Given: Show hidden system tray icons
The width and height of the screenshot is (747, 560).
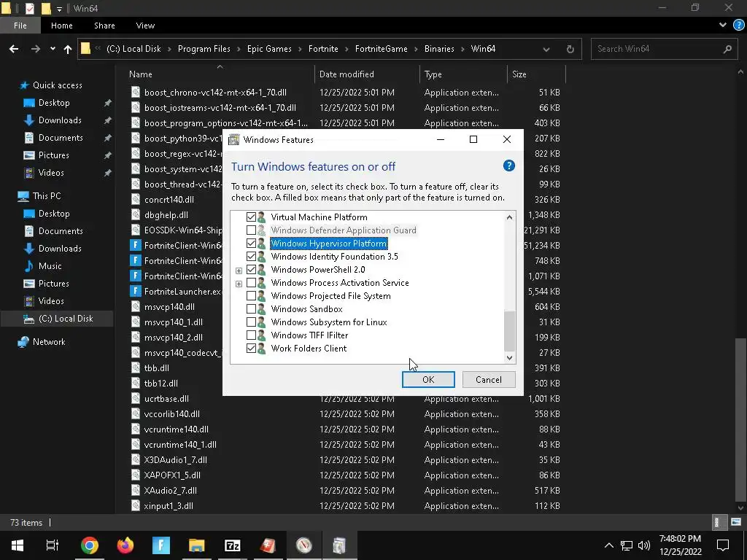Looking at the screenshot, I should click(x=609, y=545).
